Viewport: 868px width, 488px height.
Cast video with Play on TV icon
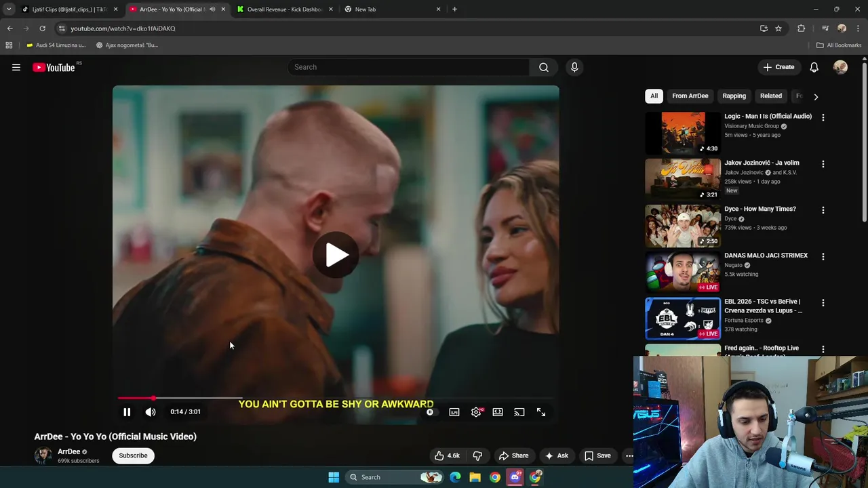point(519,412)
